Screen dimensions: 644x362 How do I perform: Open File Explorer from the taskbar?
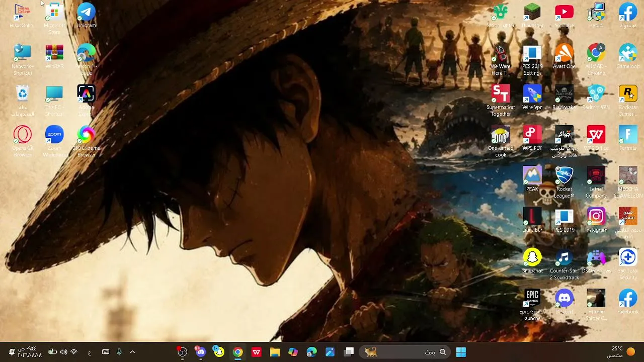click(275, 352)
